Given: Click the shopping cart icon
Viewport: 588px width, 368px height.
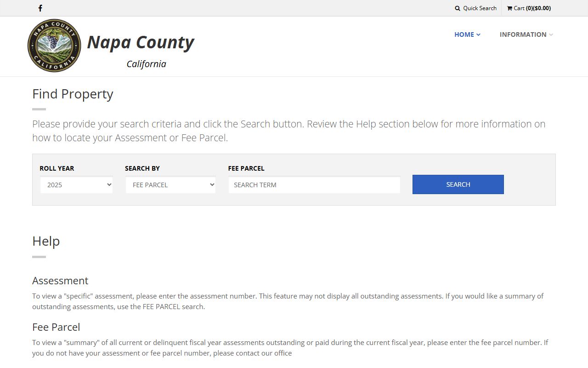Looking at the screenshot, I should [x=509, y=8].
